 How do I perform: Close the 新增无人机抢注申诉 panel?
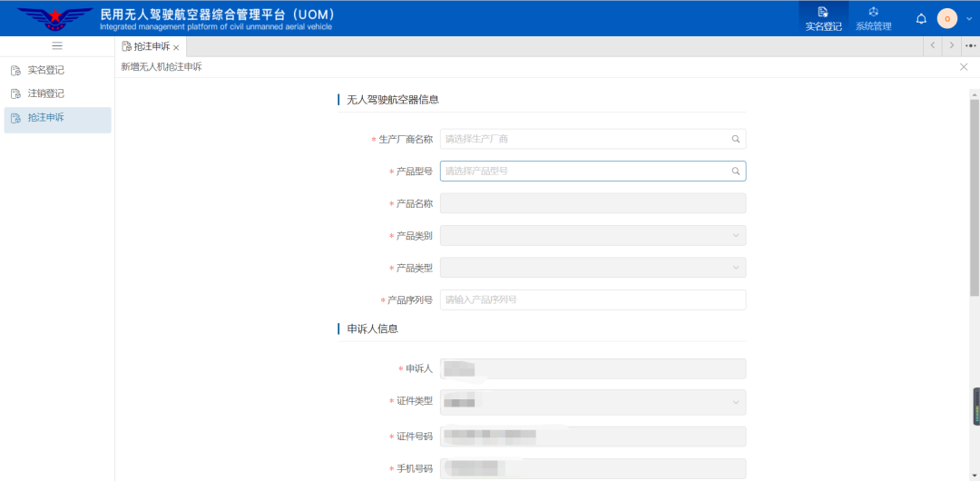point(964,67)
